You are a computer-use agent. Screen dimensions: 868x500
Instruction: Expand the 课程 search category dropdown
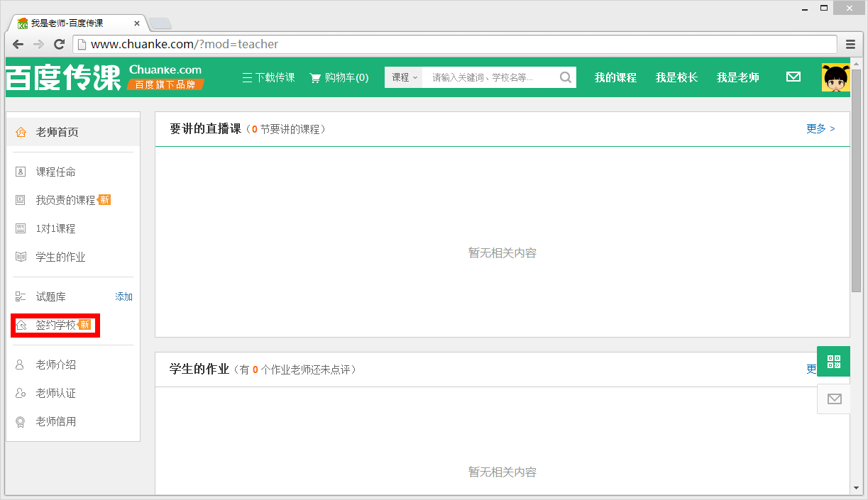pos(403,77)
